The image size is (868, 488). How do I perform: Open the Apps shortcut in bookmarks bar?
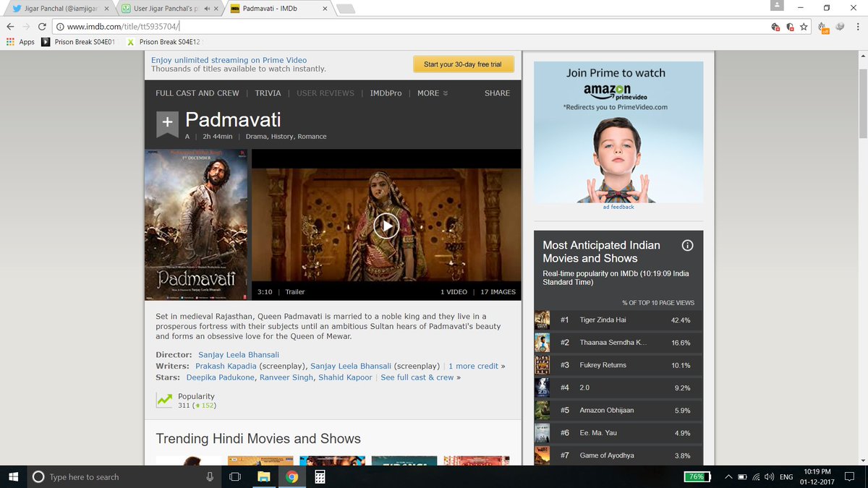20,42
